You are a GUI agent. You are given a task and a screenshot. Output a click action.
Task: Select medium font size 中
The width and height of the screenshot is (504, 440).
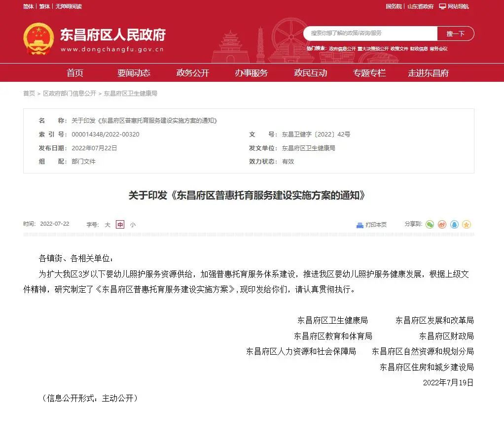coord(120,225)
